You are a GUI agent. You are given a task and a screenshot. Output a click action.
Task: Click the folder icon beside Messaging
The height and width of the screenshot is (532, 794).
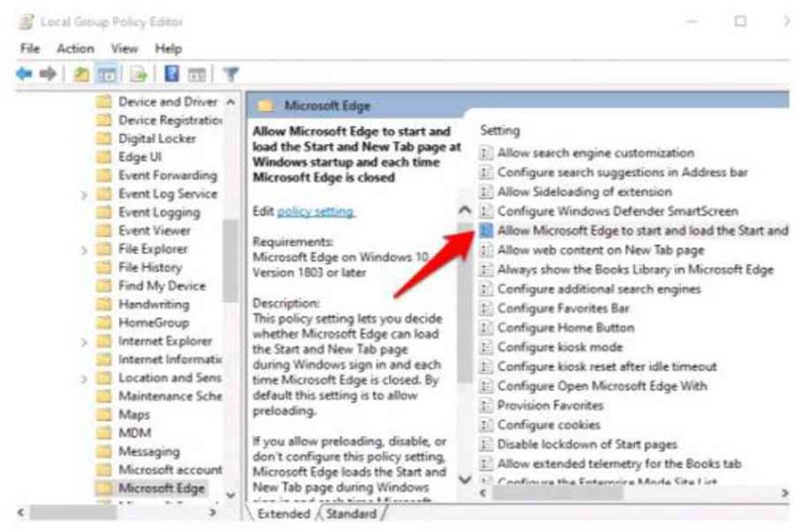[x=104, y=451]
